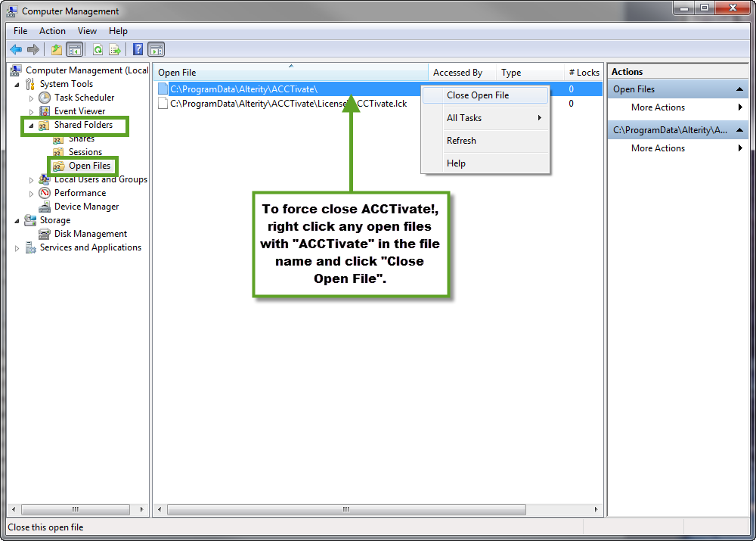The height and width of the screenshot is (541, 756).
Task: Choose Close Open File from context menu
Action: click(485, 95)
